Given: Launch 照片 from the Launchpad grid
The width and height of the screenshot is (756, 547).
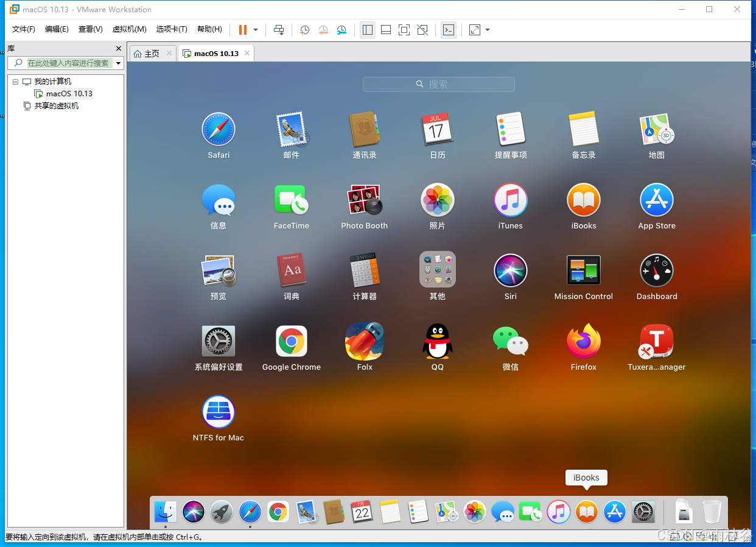Looking at the screenshot, I should tap(437, 200).
